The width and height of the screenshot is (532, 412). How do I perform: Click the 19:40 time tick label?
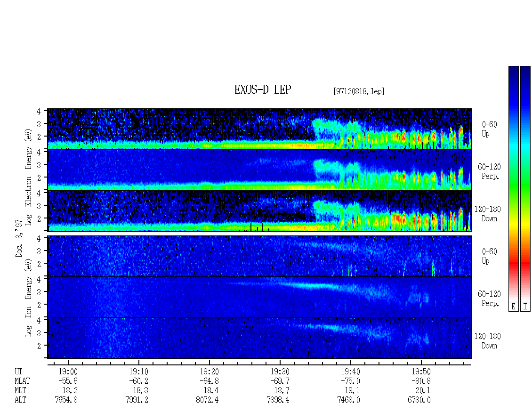coord(350,372)
